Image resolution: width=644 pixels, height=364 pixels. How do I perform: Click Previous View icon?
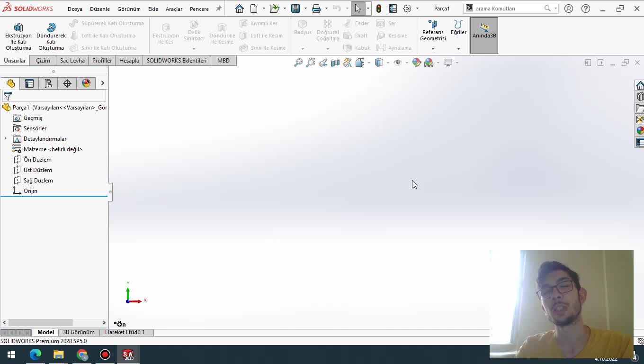(x=323, y=63)
